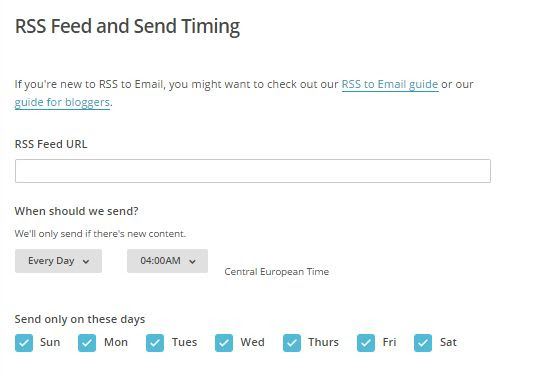The width and height of the screenshot is (557, 381).
Task: Click the chevron arrow beside 04:00AM
Action: [x=192, y=262]
